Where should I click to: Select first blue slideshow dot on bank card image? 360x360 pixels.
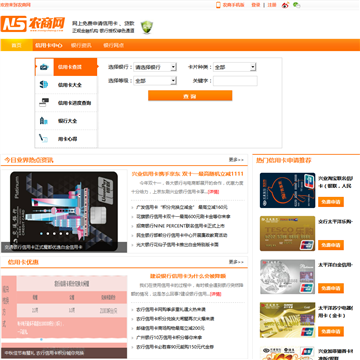pos(41,234)
